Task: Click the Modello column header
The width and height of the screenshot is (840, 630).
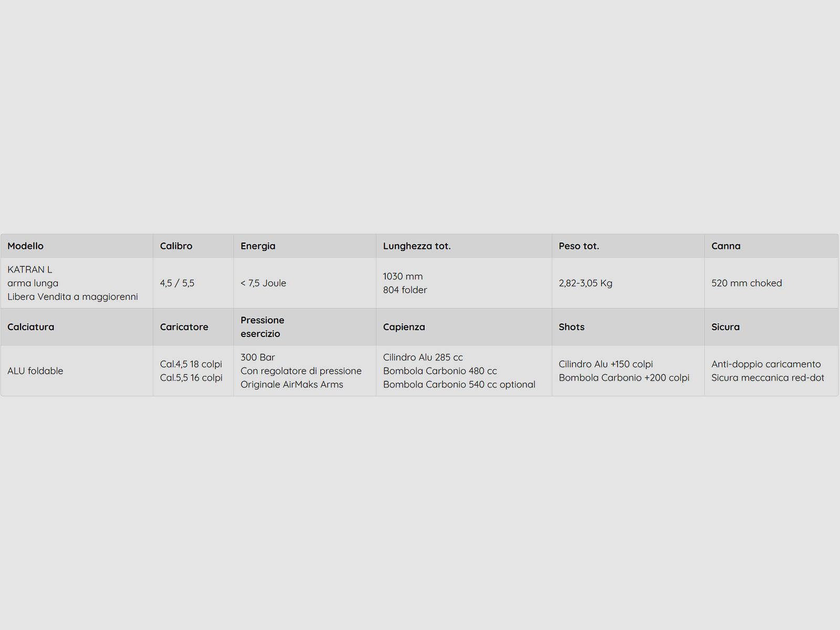Action: click(x=77, y=246)
